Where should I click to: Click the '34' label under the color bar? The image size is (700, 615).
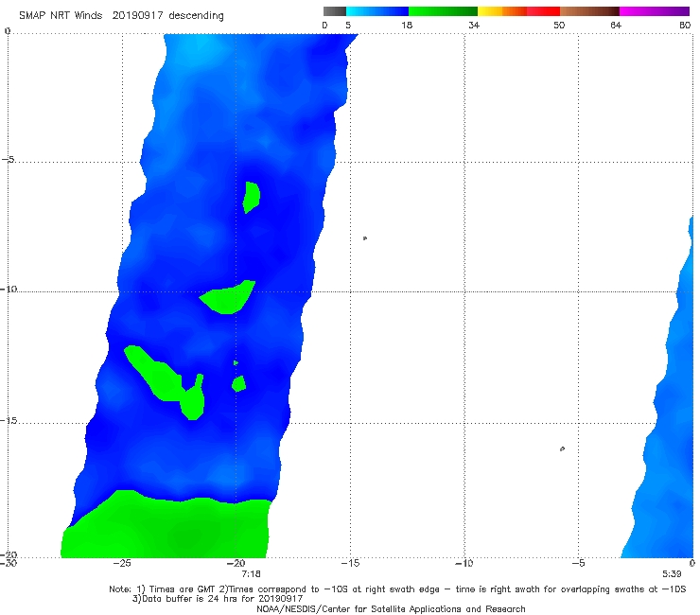474,25
